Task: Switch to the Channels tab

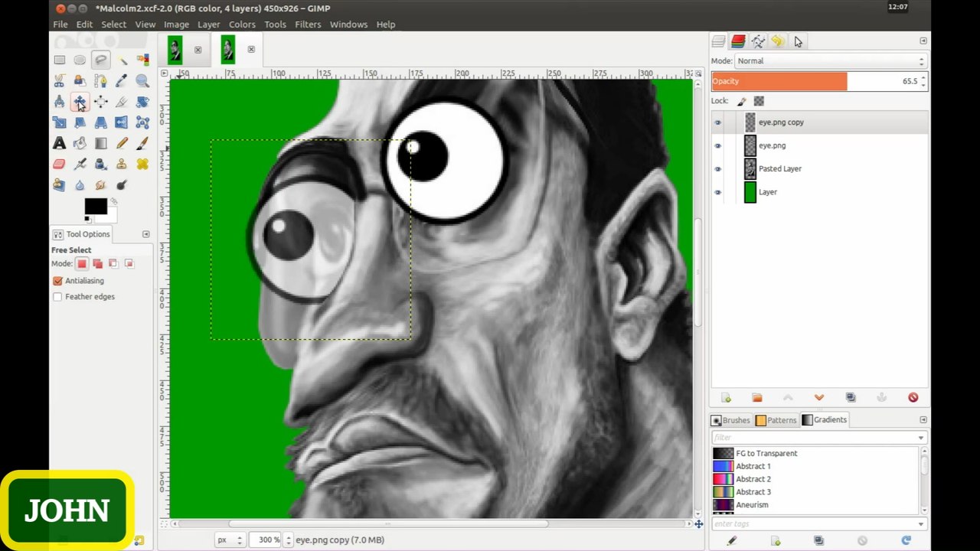Action: coord(738,41)
